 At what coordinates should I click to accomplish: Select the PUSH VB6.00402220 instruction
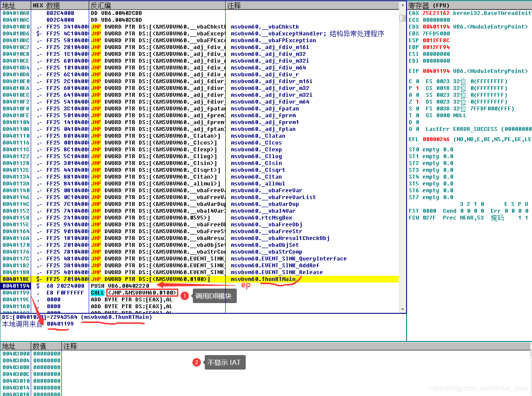(119, 286)
